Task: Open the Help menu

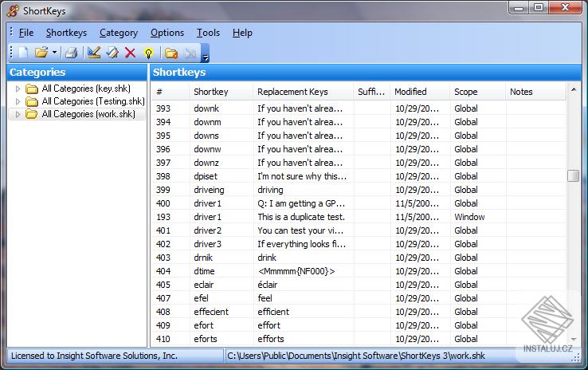Action: point(242,33)
